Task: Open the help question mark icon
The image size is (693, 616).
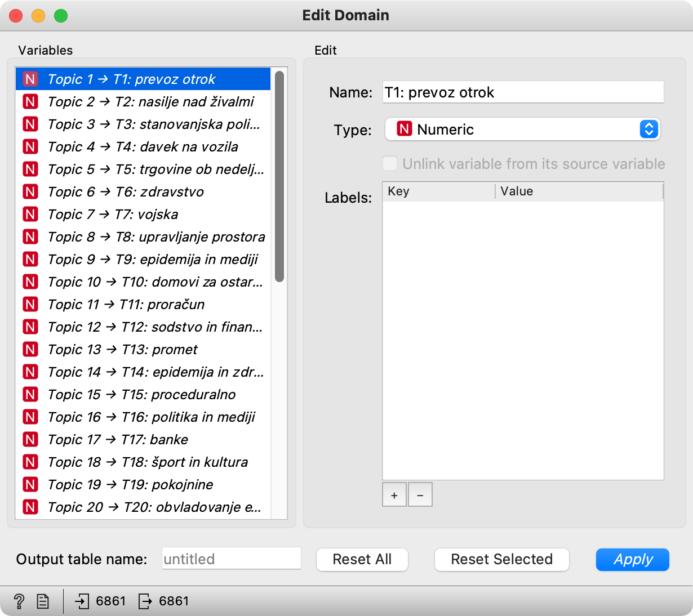Action: 19,601
